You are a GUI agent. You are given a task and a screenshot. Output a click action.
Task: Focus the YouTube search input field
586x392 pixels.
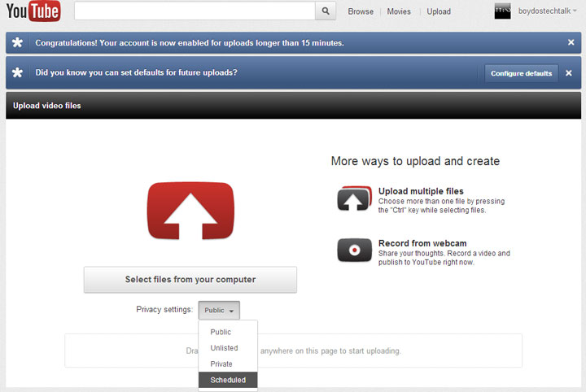coord(194,11)
